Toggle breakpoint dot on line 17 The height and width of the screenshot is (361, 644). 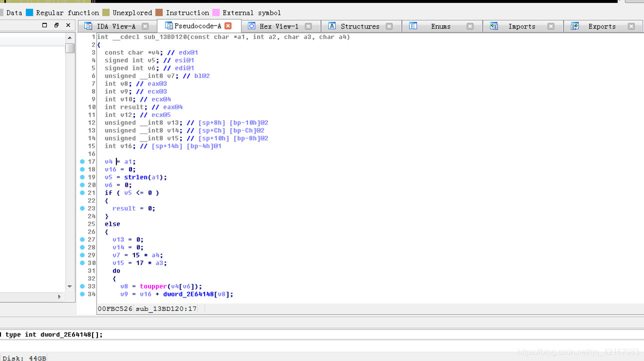(82, 161)
